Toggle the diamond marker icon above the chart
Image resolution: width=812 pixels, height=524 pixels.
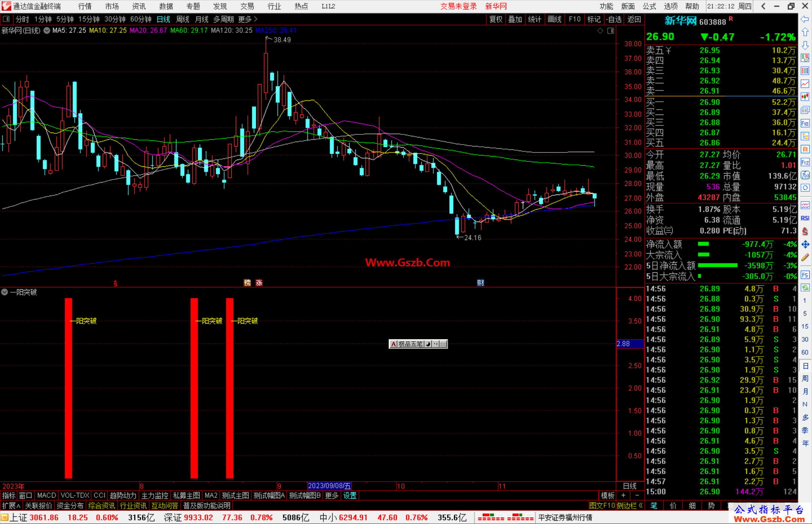pyautogui.click(x=600, y=31)
